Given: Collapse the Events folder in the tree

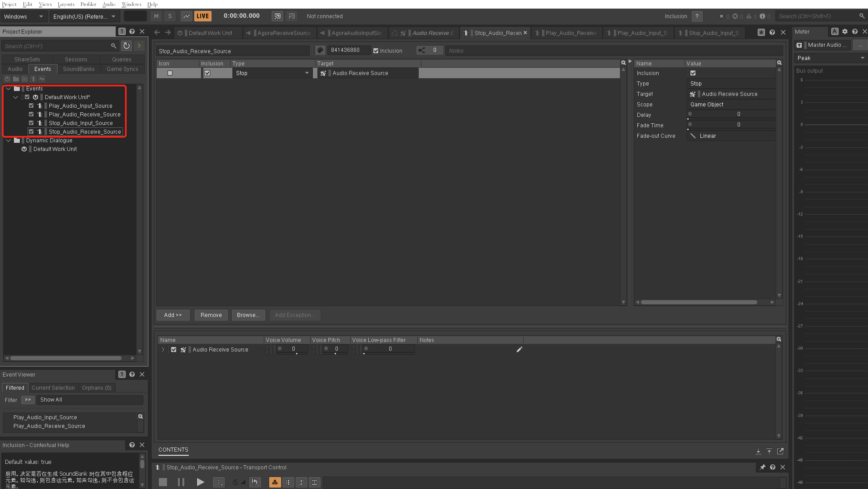Looking at the screenshot, I should point(8,88).
